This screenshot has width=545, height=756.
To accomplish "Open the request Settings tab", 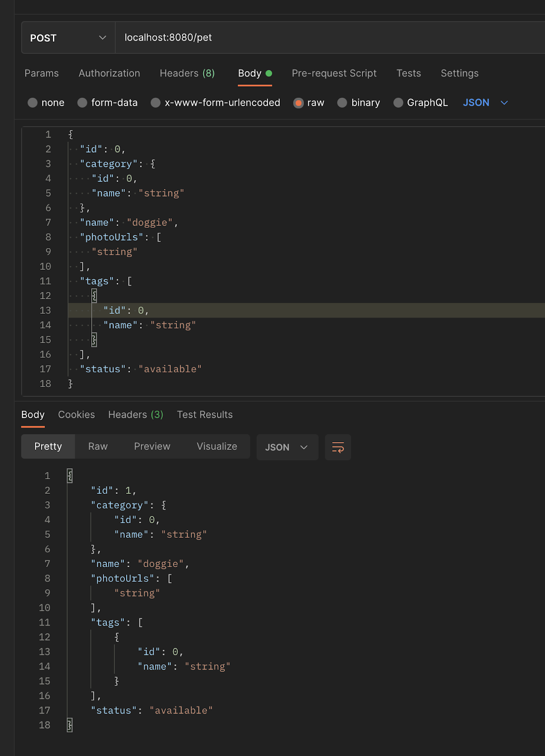I will click(459, 73).
